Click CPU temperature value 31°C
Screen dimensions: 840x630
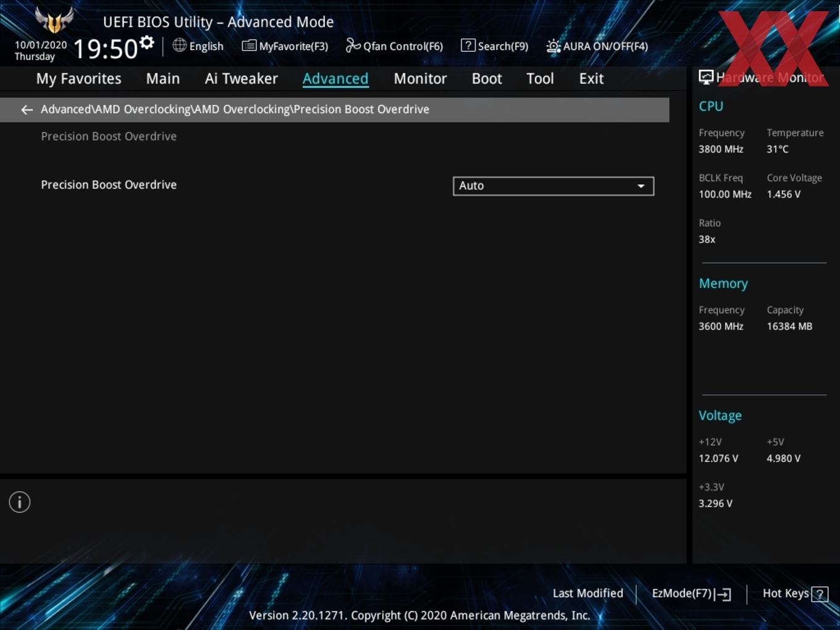click(x=778, y=149)
